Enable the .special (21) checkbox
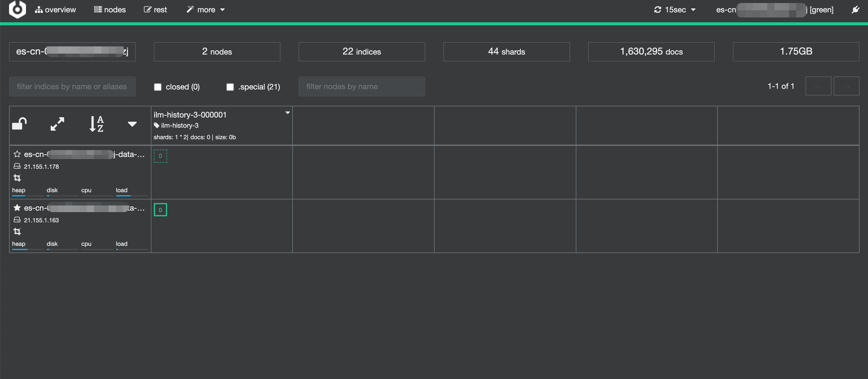 coord(230,87)
